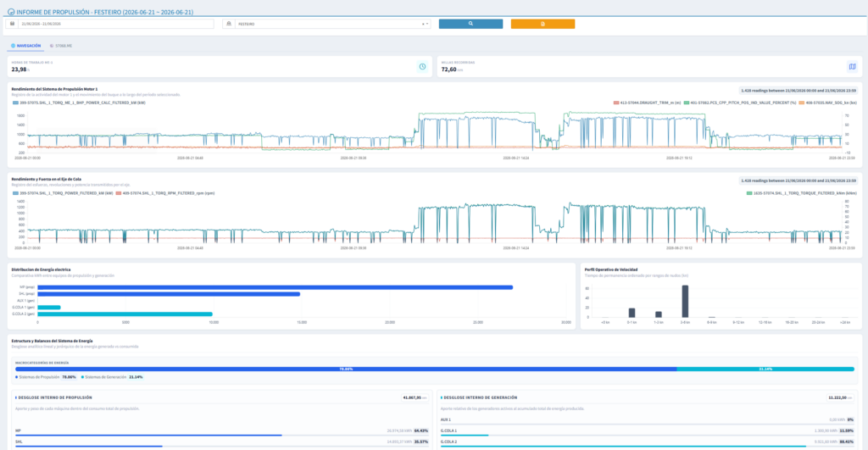868x450 pixels.
Task: Click the date range input field
Action: point(115,24)
